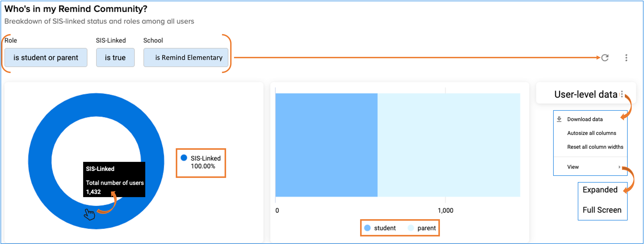Click the student legend circle
The image size is (644, 244).
[x=367, y=228]
